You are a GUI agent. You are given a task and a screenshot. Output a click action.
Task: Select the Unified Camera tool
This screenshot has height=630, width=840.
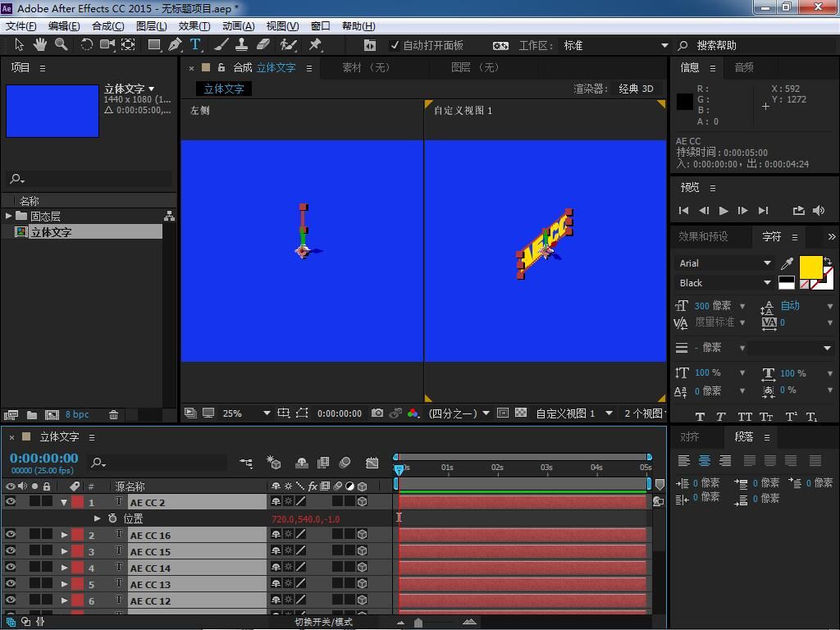(x=107, y=45)
